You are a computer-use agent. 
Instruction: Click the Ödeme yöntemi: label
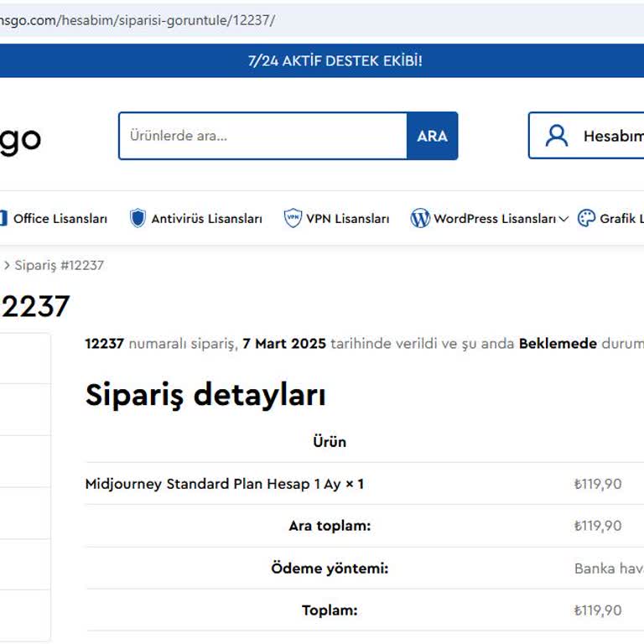pos(330,569)
